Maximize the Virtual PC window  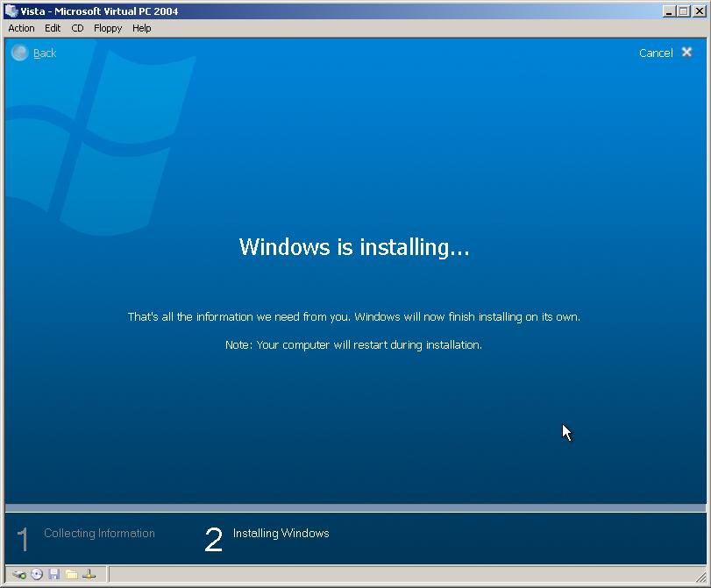[683, 11]
